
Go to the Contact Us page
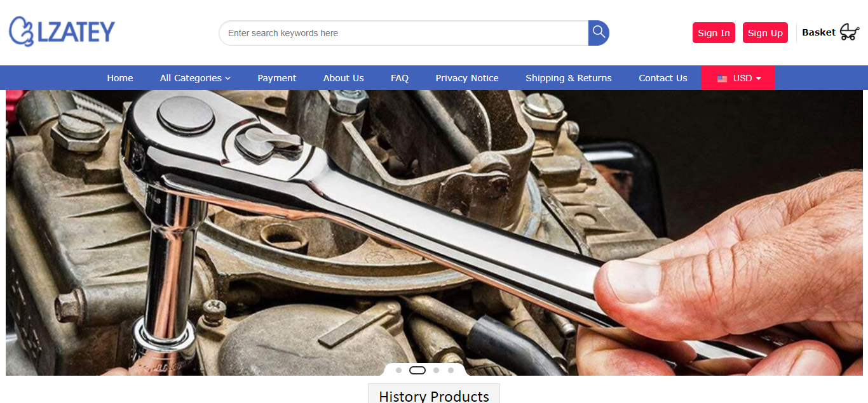663,78
